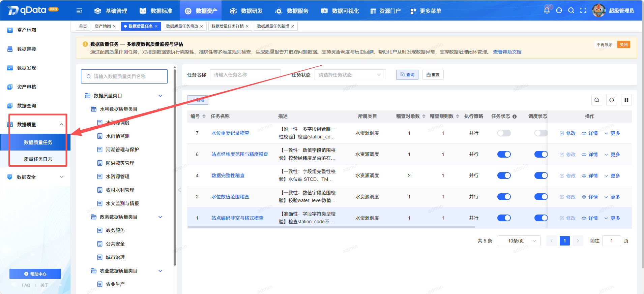
Task: Click the table search toggle icon
Action: pyautogui.click(x=597, y=100)
